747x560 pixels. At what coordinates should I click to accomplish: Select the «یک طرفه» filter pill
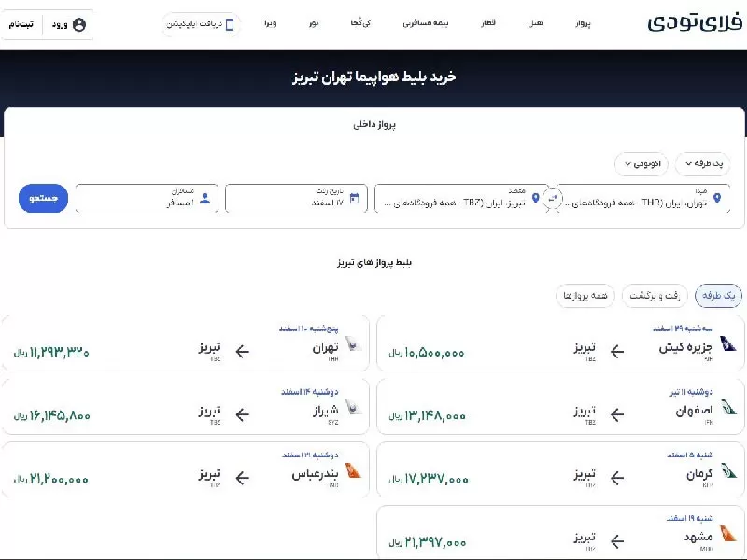click(717, 296)
